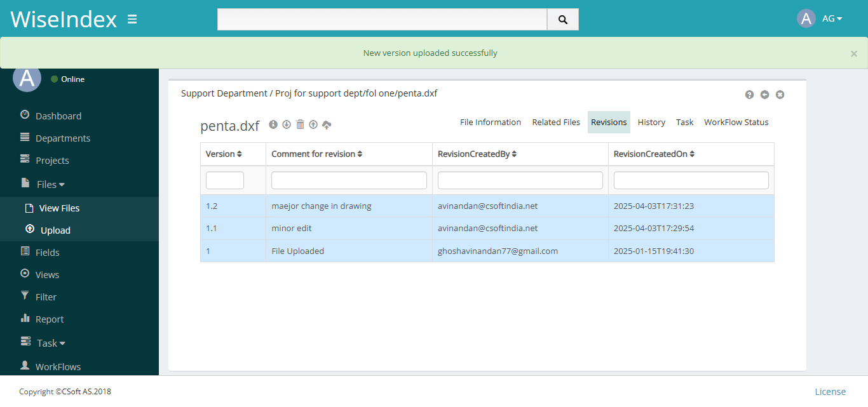Click the search magnifier icon

click(562, 19)
